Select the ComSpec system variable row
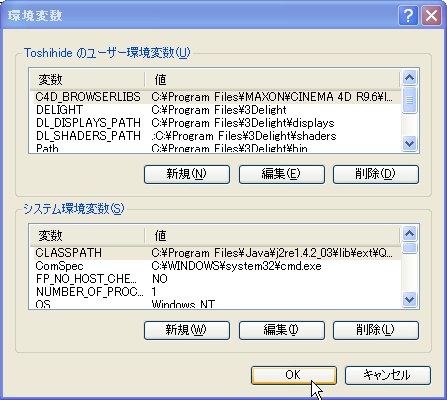 click(x=215, y=266)
